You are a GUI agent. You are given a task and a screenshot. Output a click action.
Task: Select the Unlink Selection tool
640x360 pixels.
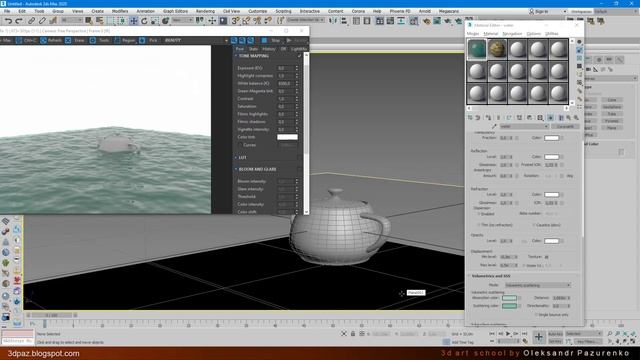coord(42,21)
